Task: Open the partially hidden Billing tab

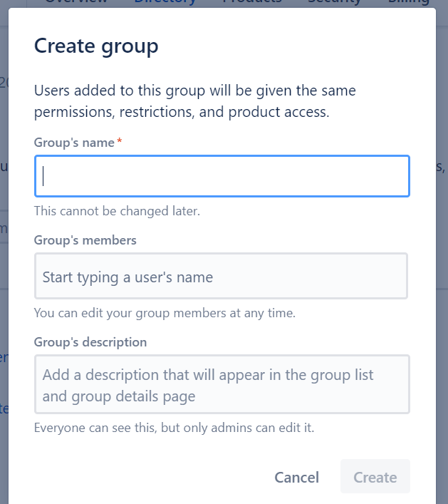Action: pos(409,3)
